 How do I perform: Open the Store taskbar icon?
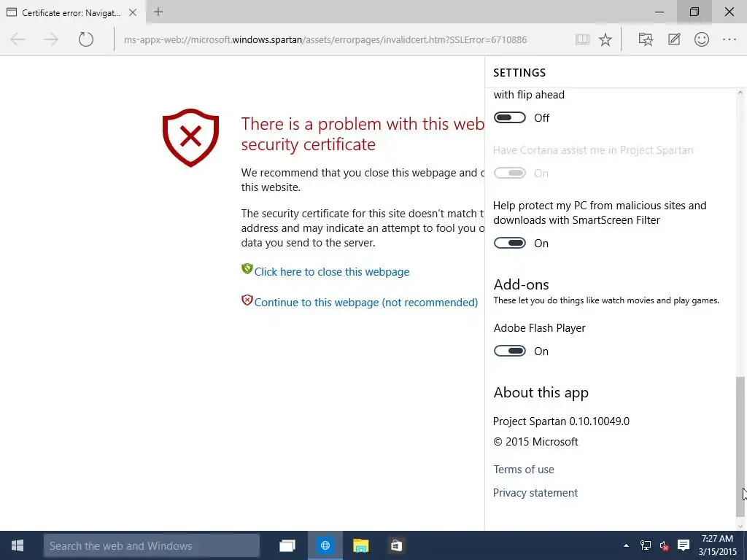click(396, 545)
